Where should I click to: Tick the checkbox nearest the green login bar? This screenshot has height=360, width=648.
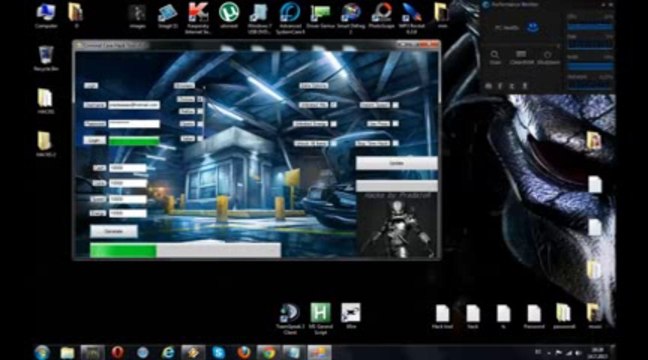[x=200, y=138]
